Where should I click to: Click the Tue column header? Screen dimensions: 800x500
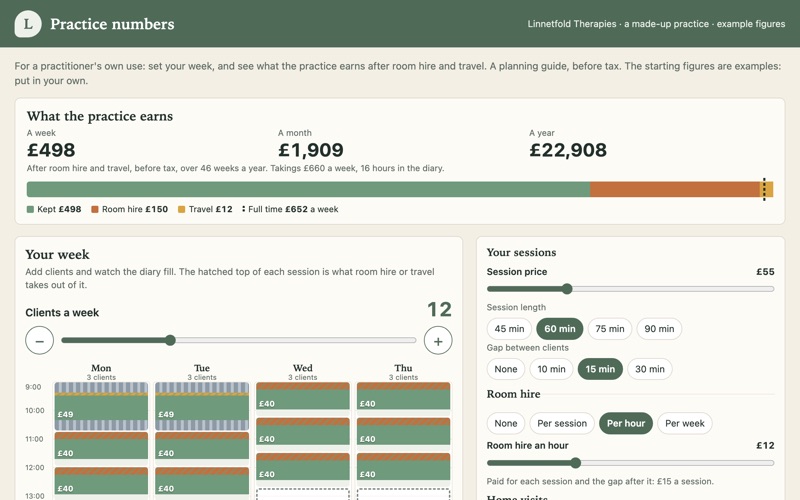click(202, 368)
